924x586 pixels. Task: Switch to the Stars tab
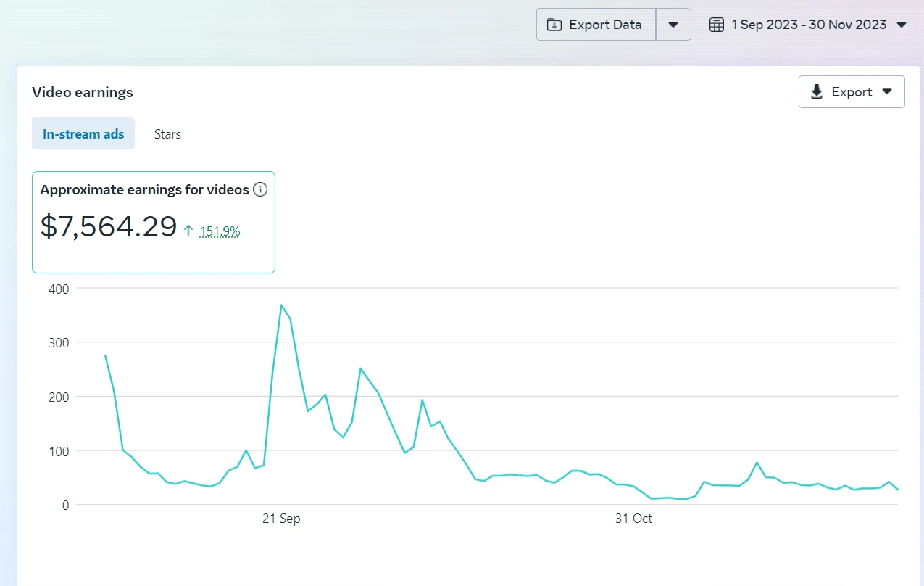(x=167, y=133)
